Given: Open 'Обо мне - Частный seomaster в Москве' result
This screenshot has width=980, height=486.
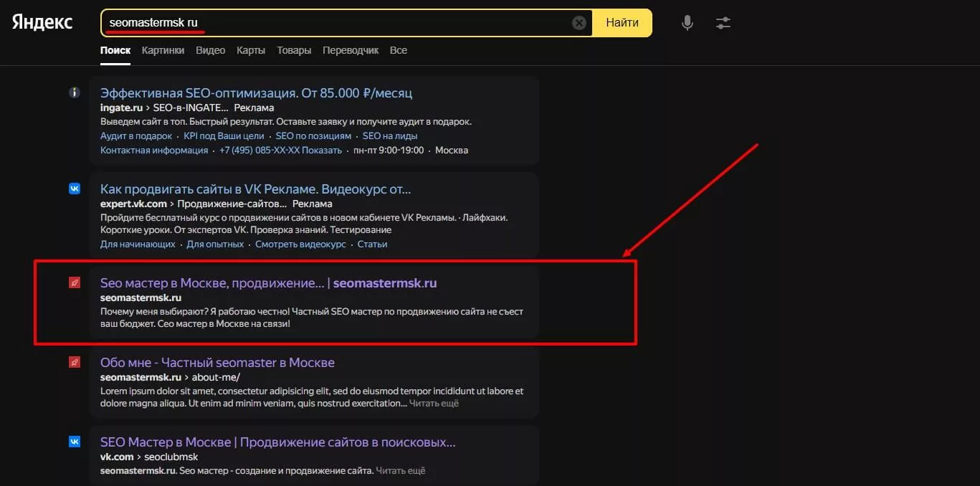Looking at the screenshot, I should click(217, 363).
